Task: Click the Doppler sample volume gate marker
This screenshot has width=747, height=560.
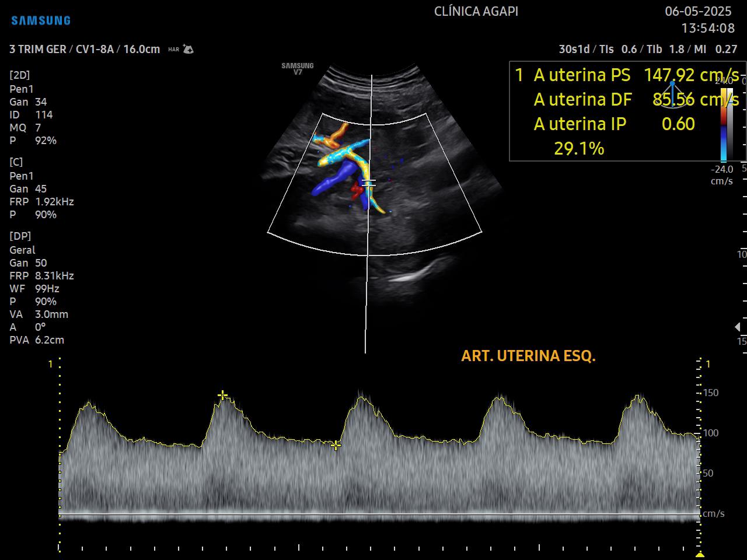Action: tap(368, 183)
